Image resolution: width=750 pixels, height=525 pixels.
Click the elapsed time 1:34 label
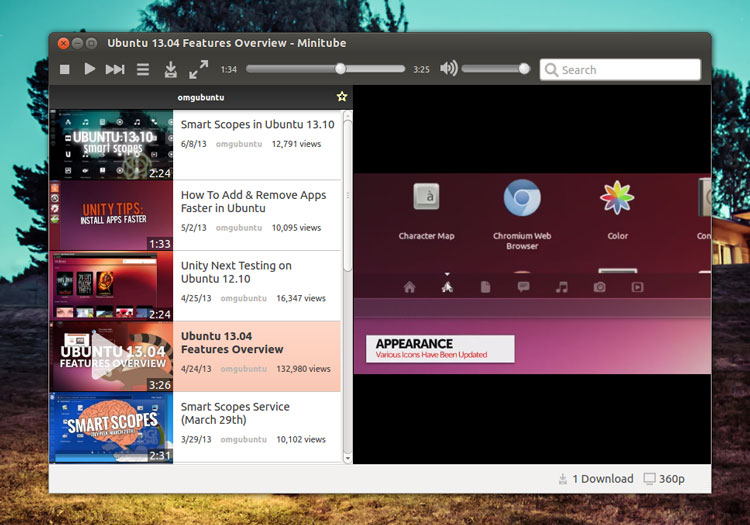point(229,70)
